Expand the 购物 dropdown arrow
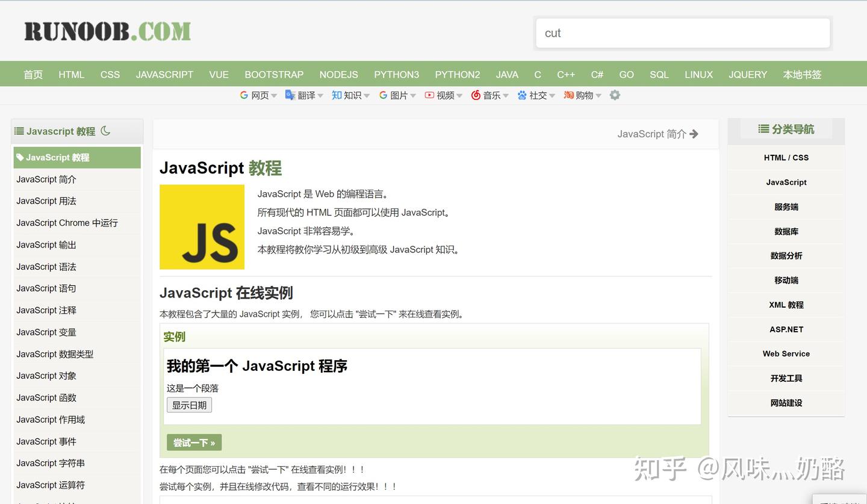The height and width of the screenshot is (504, 867). coord(598,96)
